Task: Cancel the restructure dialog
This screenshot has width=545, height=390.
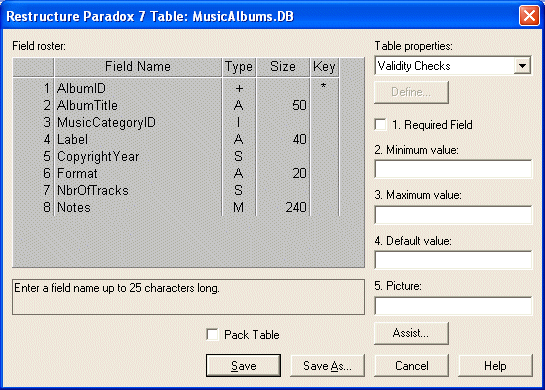Action: (412, 365)
